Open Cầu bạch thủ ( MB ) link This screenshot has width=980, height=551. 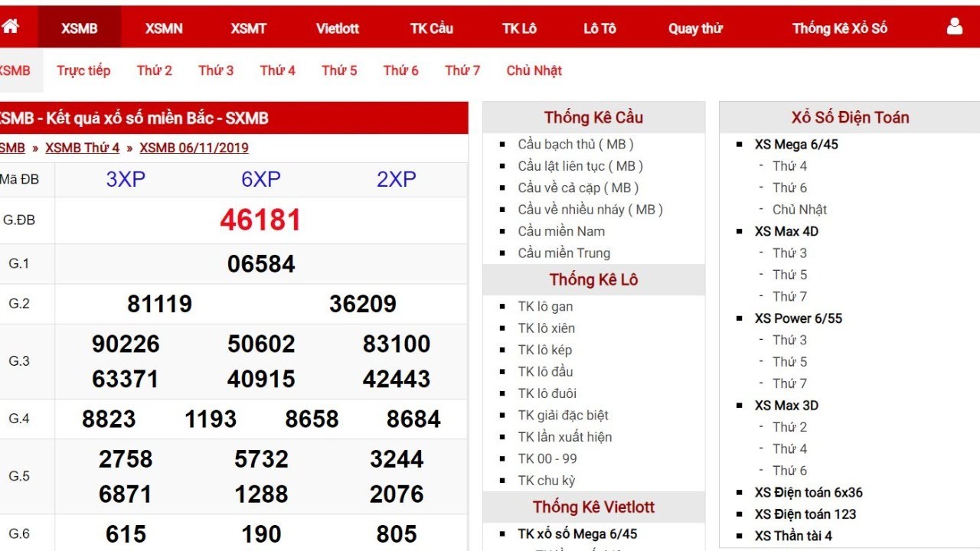tap(576, 144)
